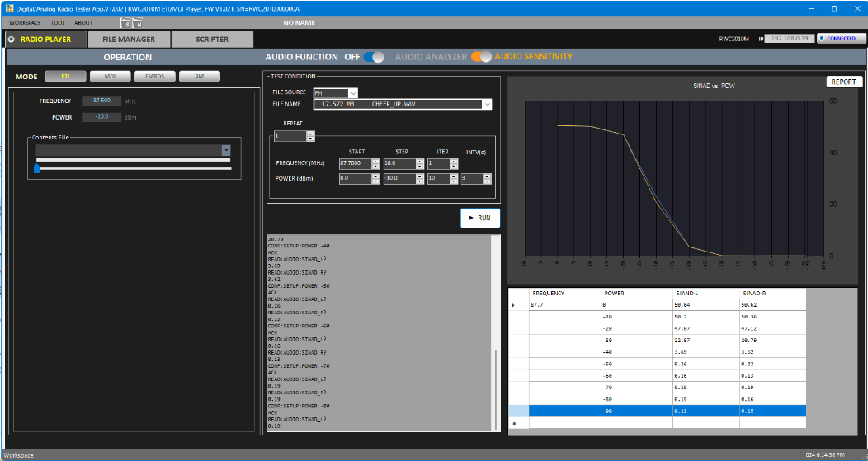Decrease power STEP value
This screenshot has width=868, height=461.
420,181
